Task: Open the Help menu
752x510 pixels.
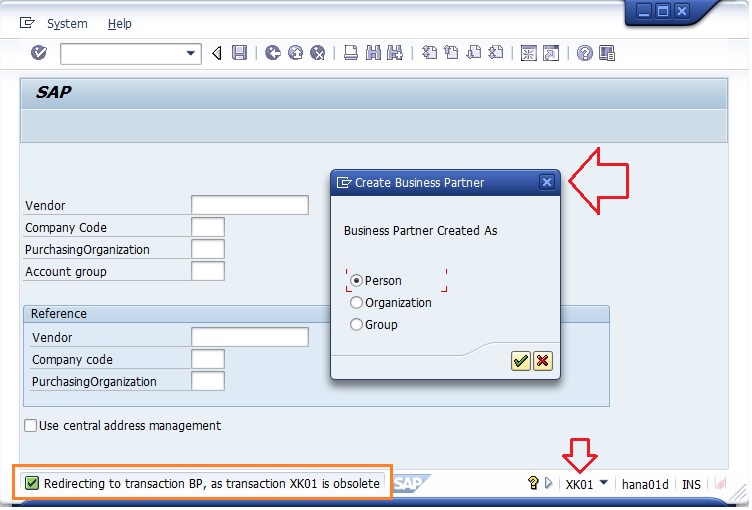Action: pyautogui.click(x=119, y=24)
